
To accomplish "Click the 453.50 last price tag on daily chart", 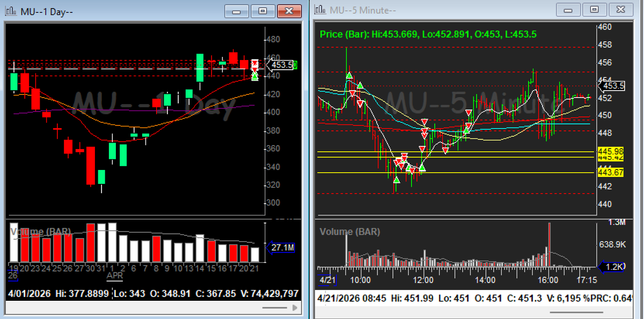I will tap(282, 65).
